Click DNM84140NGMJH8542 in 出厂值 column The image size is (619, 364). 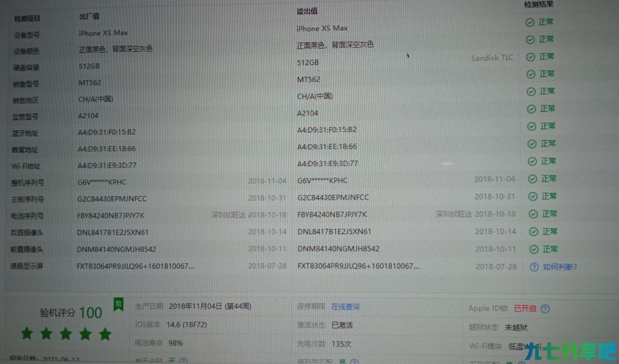pos(117,249)
